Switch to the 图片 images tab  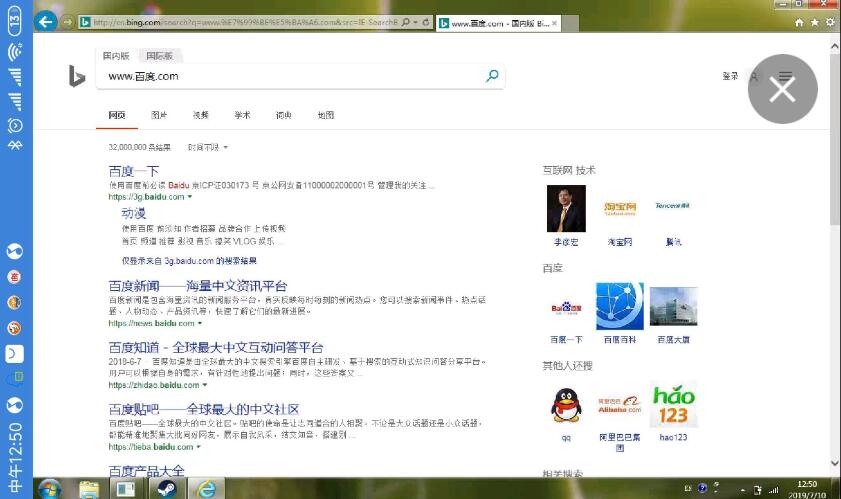click(x=159, y=115)
